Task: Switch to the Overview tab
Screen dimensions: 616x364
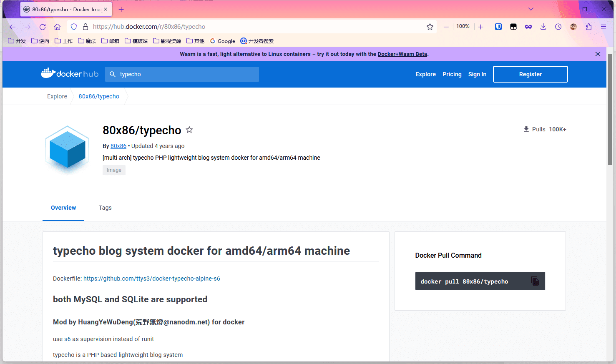Action: click(x=63, y=208)
